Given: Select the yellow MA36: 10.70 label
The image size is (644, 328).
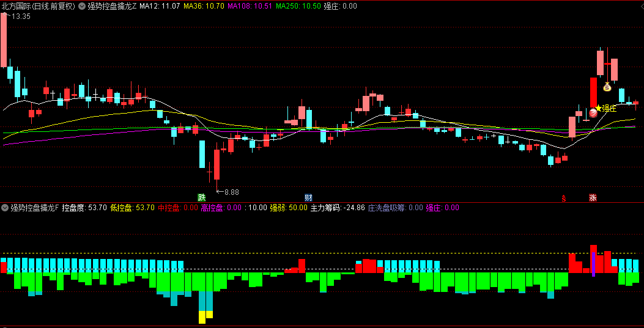Looking at the screenshot, I should click(x=204, y=6).
